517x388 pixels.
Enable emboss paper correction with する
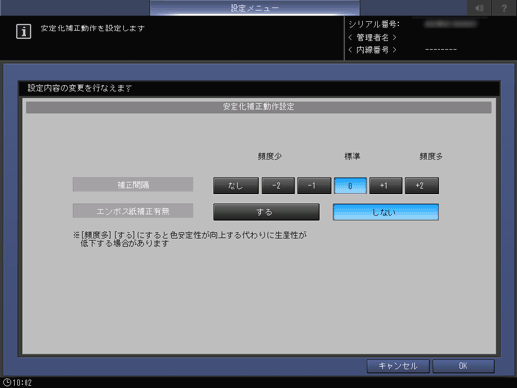(266, 212)
